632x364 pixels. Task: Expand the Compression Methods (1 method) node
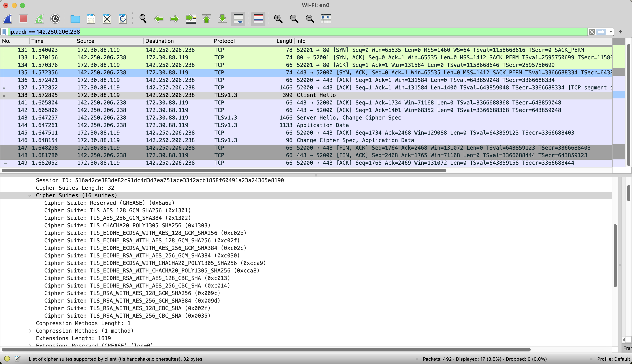[x=30, y=331]
